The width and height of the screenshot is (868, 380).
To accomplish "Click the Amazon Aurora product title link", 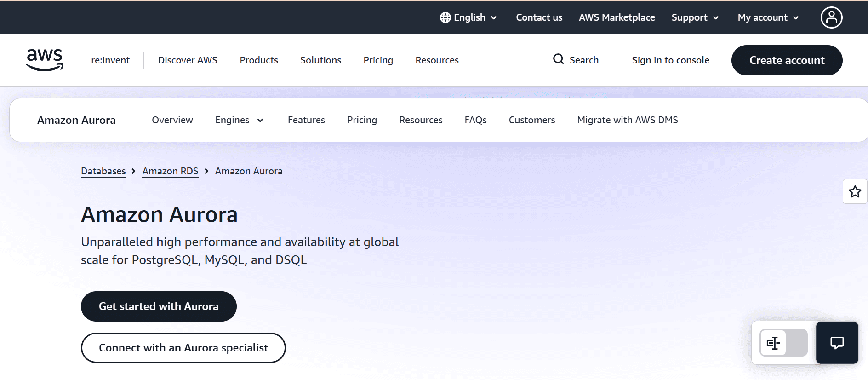I will click(76, 120).
